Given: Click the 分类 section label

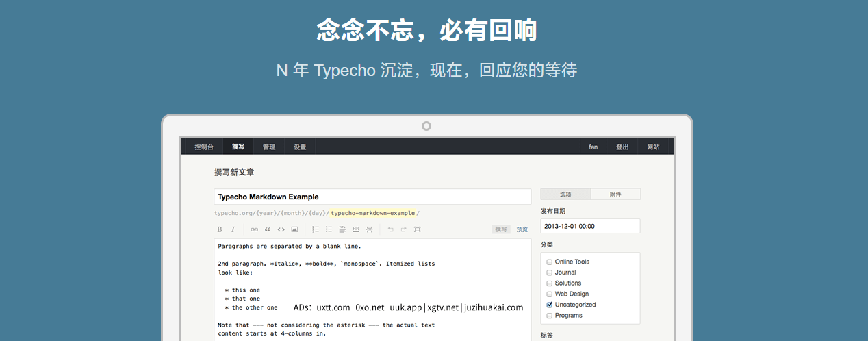Looking at the screenshot, I should [x=546, y=244].
